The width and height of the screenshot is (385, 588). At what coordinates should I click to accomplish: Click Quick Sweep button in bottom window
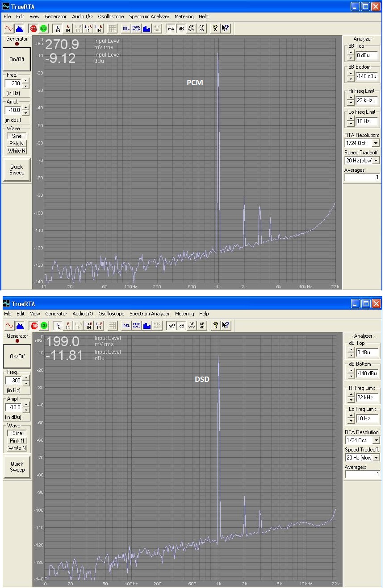[17, 467]
